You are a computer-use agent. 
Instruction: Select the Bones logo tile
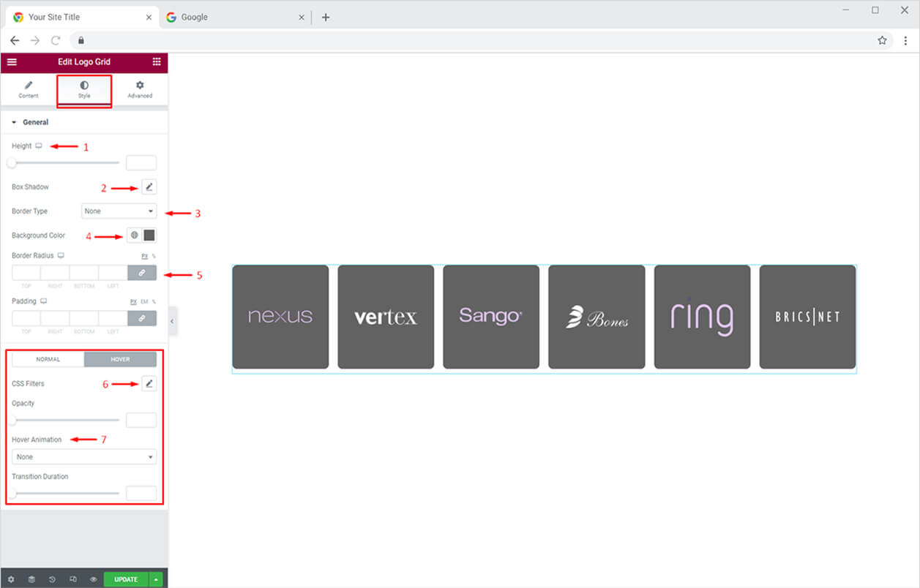(x=596, y=317)
